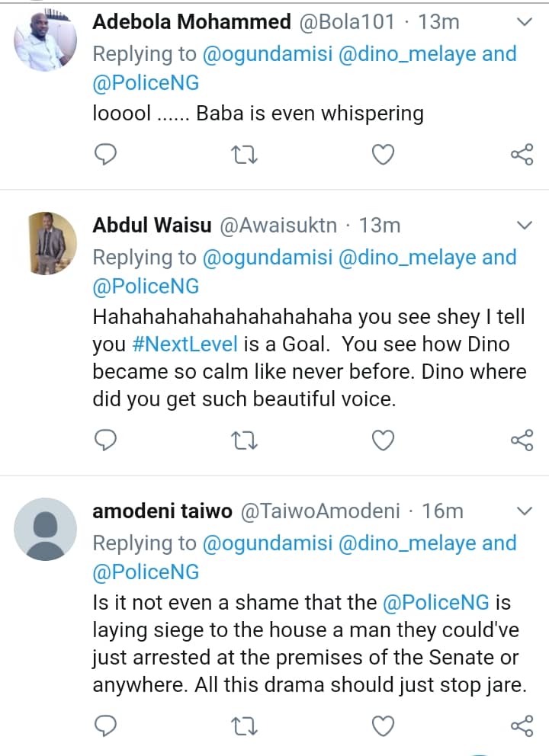Share amodeni taiwo's tweet
This screenshot has width=549, height=756.
tap(522, 726)
